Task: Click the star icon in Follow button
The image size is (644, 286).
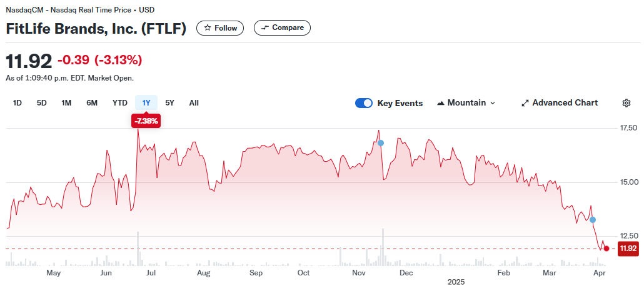Action: (x=208, y=28)
